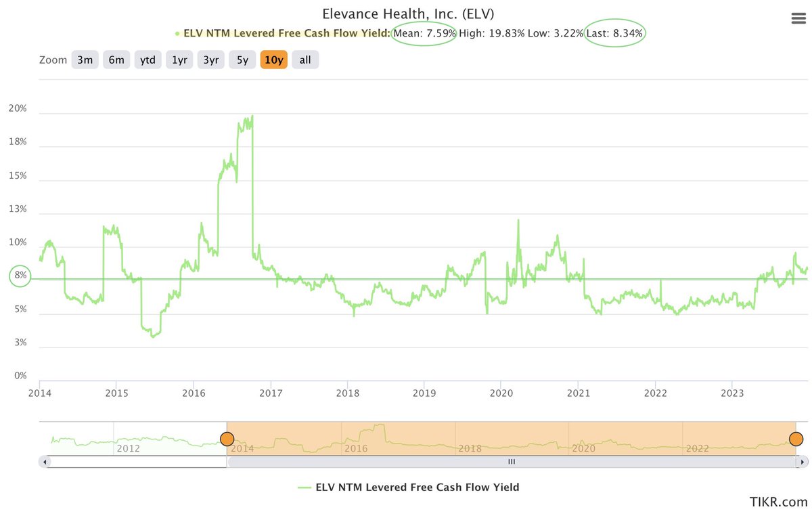The width and height of the screenshot is (812, 516).
Task: Select the ytd zoom range
Action: pyautogui.click(x=148, y=60)
